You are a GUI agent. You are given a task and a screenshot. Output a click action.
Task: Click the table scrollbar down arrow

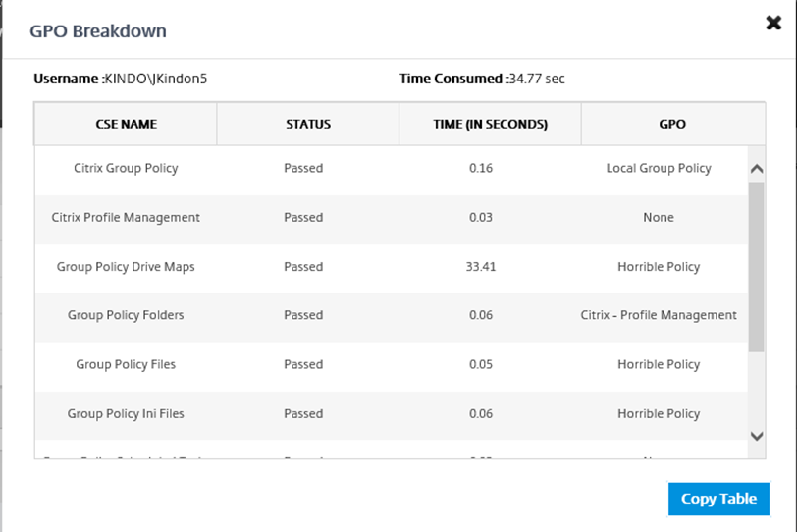coord(757,436)
